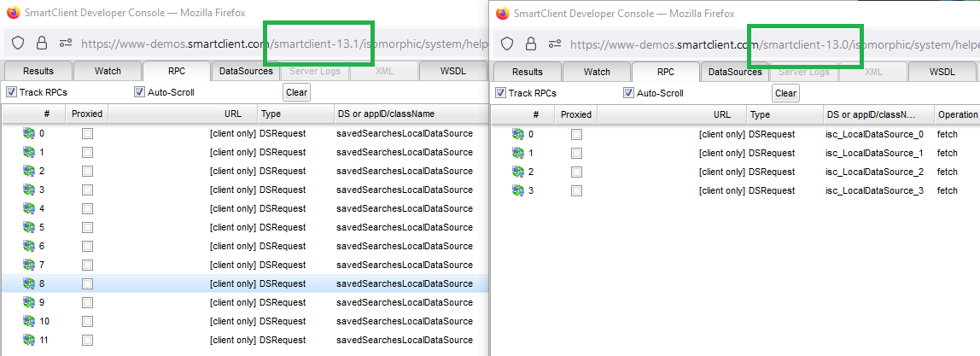Sort by Operation column header in right window
This screenshot has width=980, height=356.
(957, 115)
